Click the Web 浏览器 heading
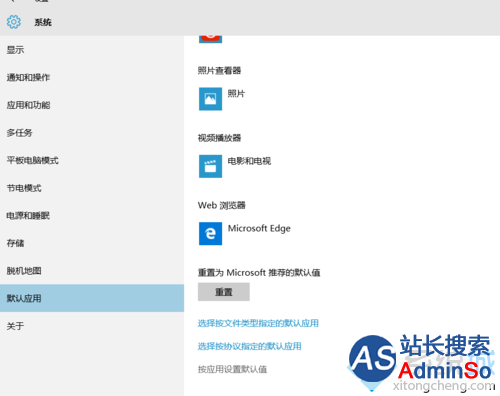This screenshot has width=500, height=396. pyautogui.click(x=222, y=205)
